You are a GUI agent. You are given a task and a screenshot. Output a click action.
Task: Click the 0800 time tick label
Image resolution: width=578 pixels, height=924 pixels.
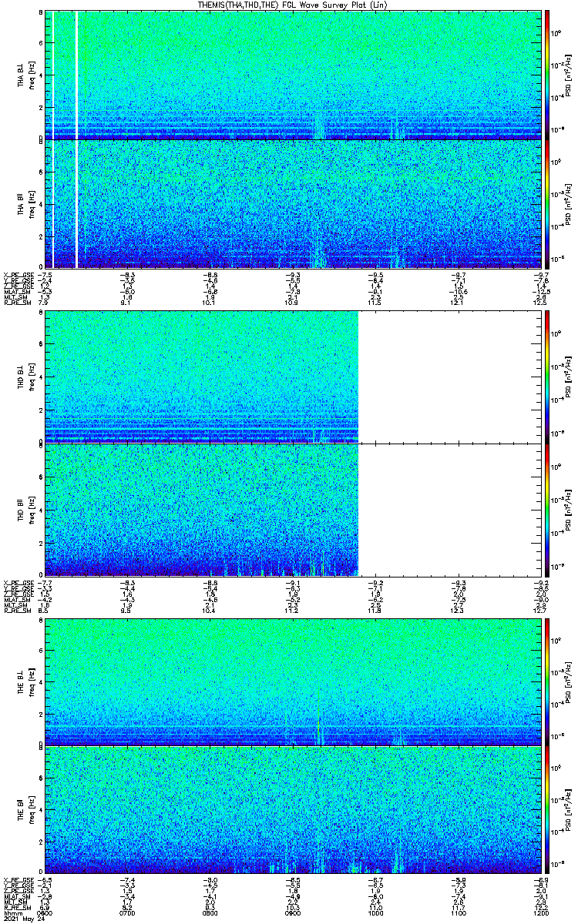point(210,912)
